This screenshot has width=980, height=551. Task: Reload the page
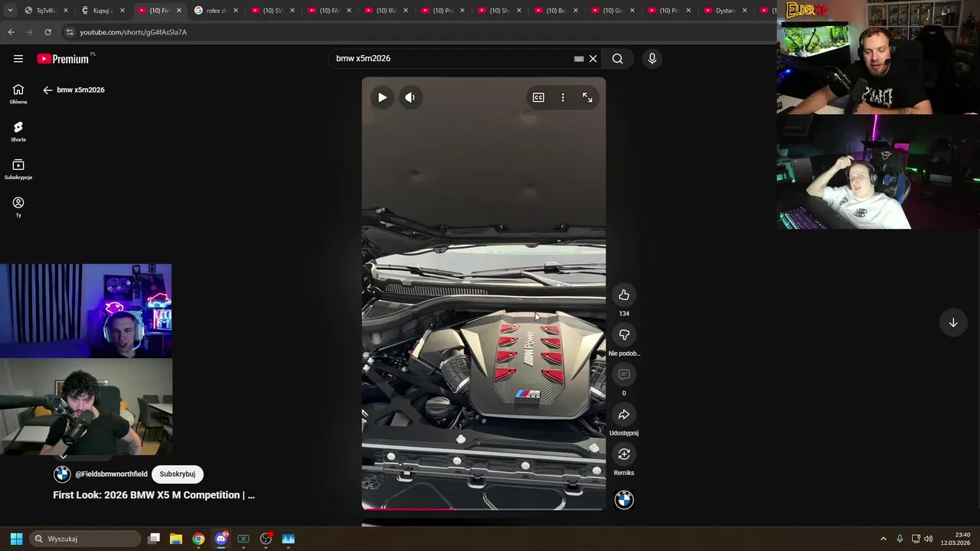[47, 32]
